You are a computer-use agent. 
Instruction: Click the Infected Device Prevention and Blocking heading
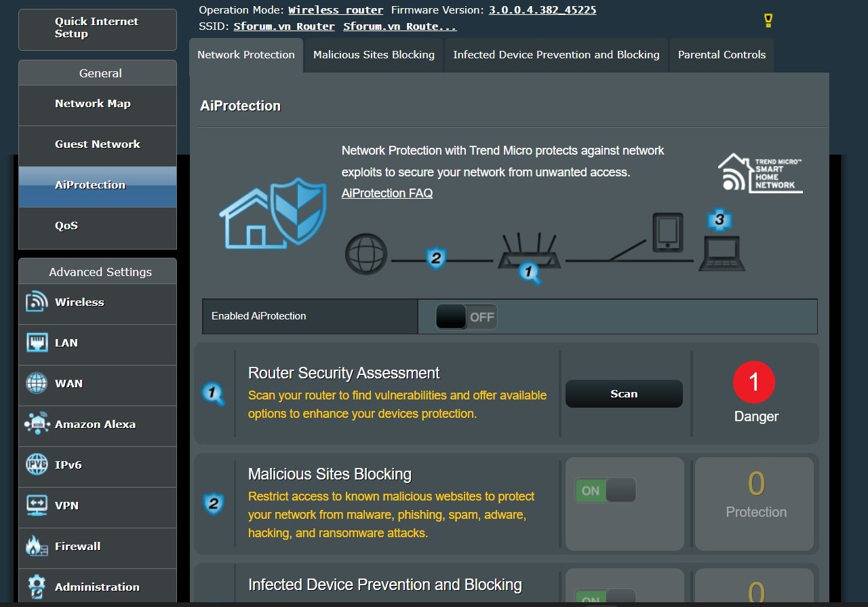tap(385, 585)
